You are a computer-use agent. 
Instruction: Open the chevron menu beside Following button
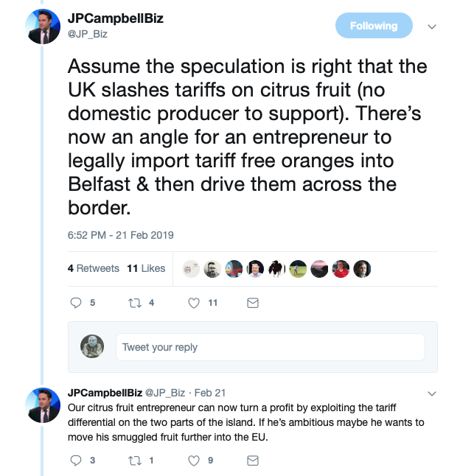432,27
